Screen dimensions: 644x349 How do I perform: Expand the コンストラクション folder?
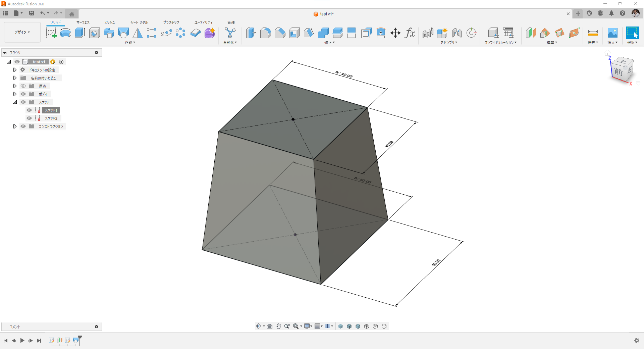tap(15, 126)
